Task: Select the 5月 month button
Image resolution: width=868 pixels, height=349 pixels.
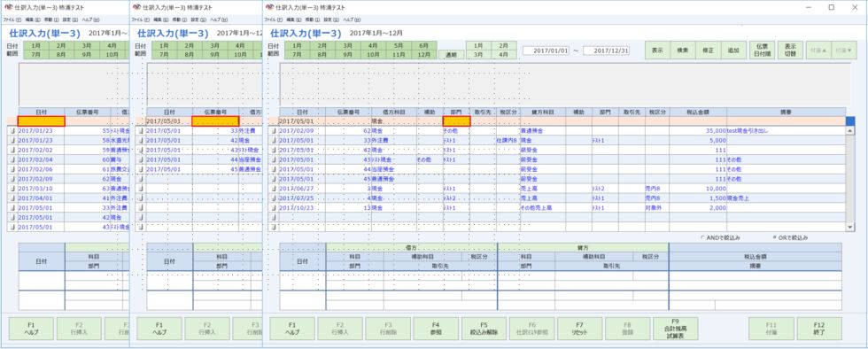Action: pyautogui.click(x=399, y=45)
